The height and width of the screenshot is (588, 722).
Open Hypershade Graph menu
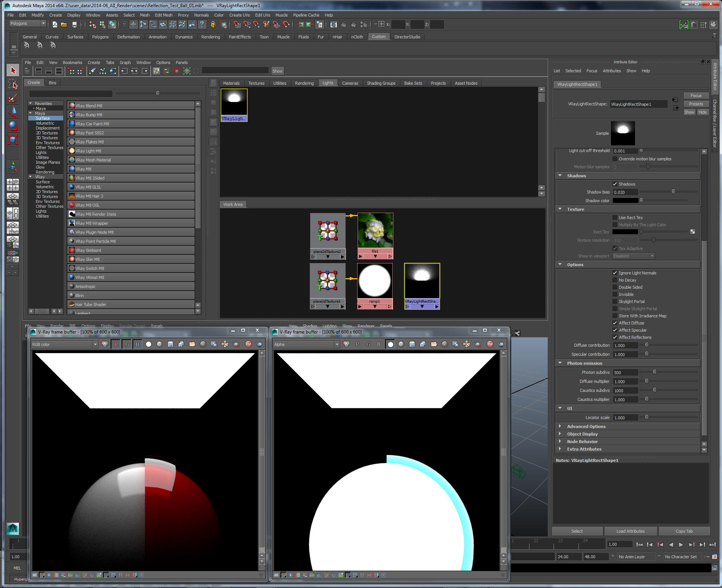(x=125, y=62)
